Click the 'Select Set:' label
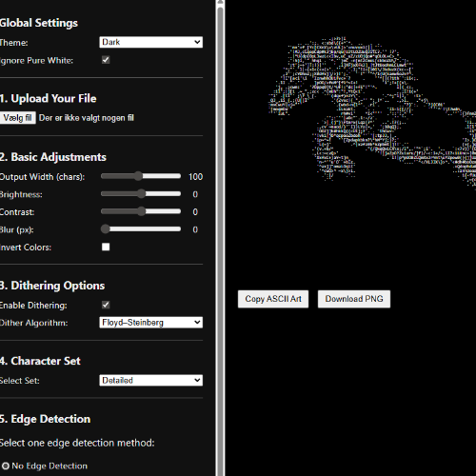 click(x=20, y=381)
